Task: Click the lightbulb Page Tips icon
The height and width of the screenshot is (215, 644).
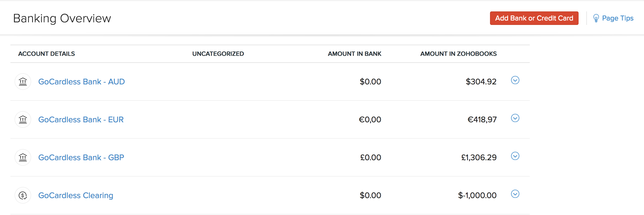Action: [x=596, y=18]
